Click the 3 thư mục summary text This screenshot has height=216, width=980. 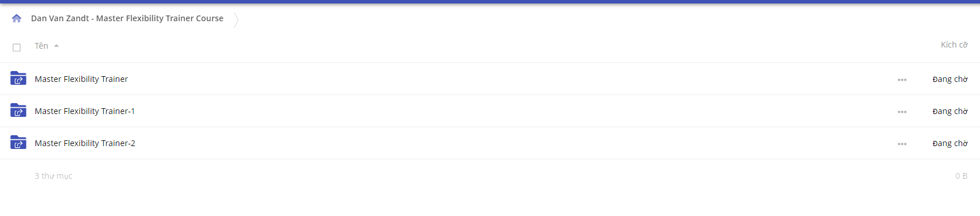coord(53,176)
